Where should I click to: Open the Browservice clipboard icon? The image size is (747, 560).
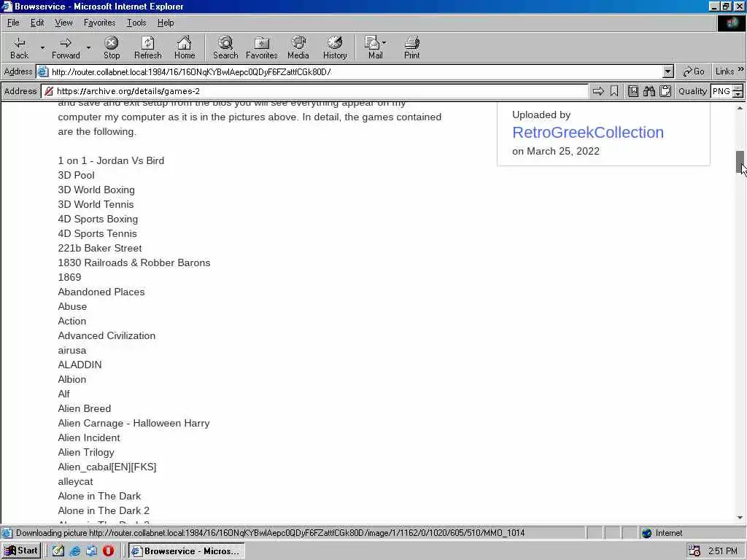pyautogui.click(x=665, y=91)
